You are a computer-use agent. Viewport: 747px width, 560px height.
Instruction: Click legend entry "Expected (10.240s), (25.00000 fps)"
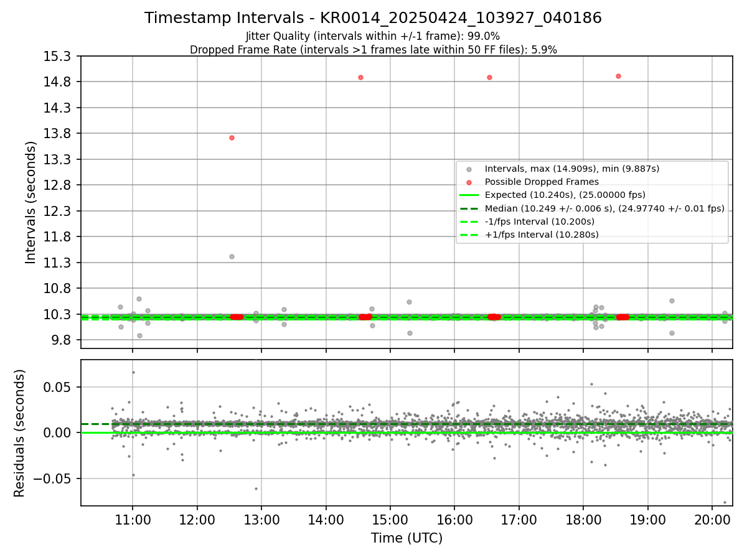(565, 195)
